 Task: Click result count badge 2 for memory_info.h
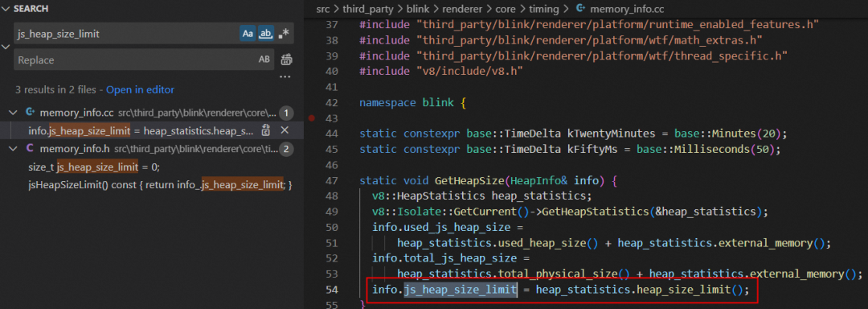pyautogui.click(x=285, y=149)
